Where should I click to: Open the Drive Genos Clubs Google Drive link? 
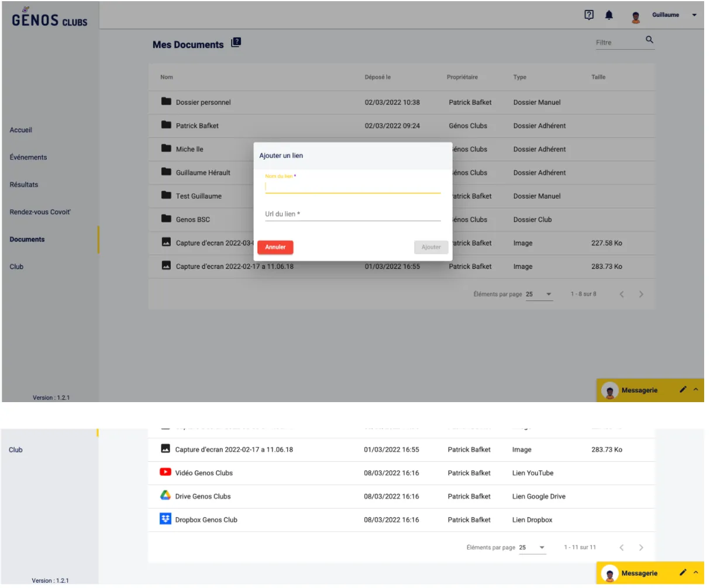pyautogui.click(x=202, y=496)
